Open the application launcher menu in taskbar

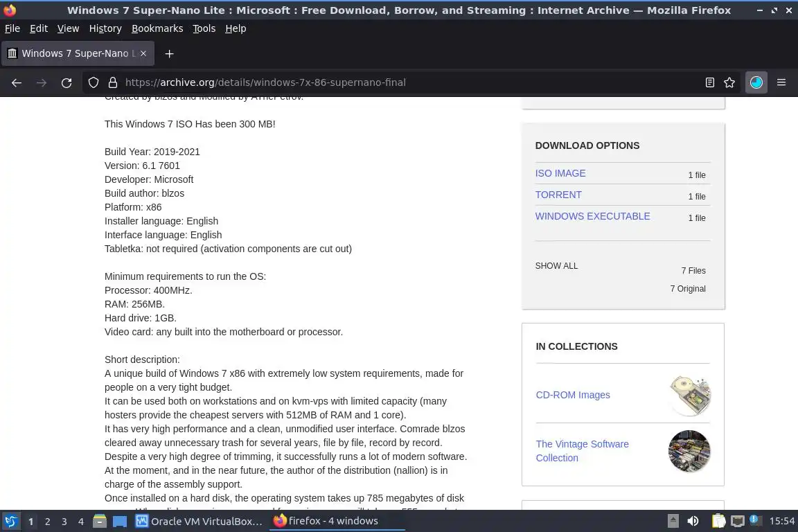(10, 521)
